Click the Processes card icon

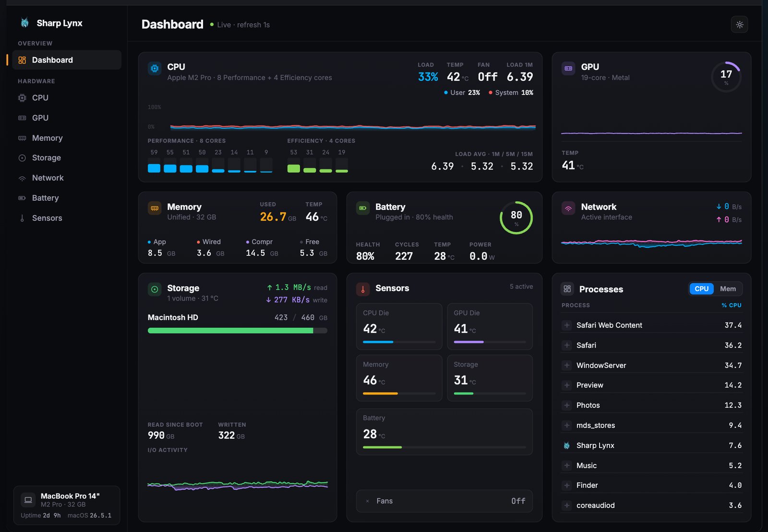coord(567,289)
